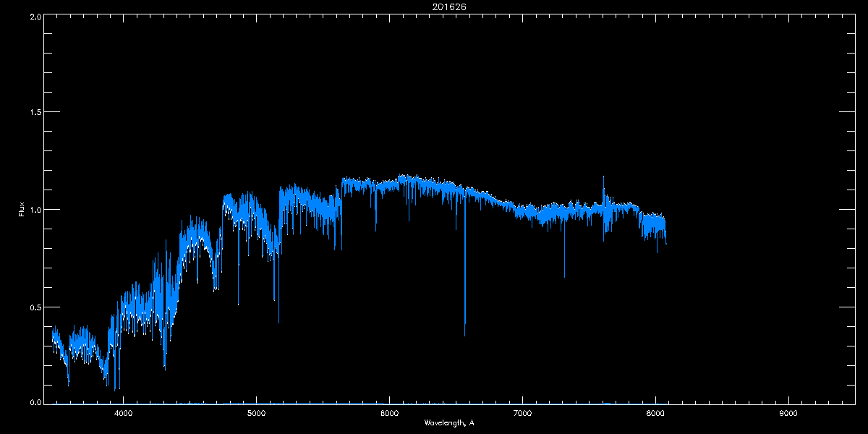Click the 9000 wavelength tick label
This screenshot has height=434, width=868.
click(788, 413)
